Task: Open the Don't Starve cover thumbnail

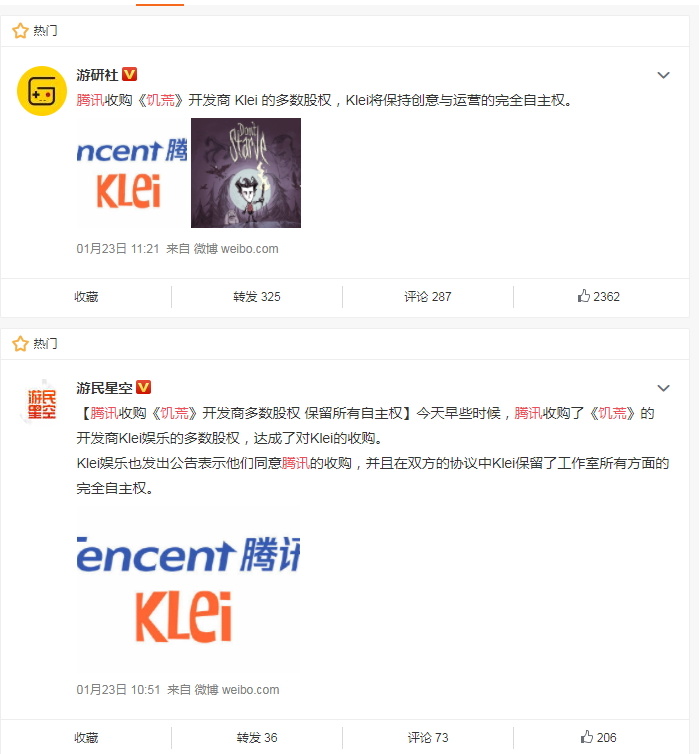Action: [x=246, y=173]
